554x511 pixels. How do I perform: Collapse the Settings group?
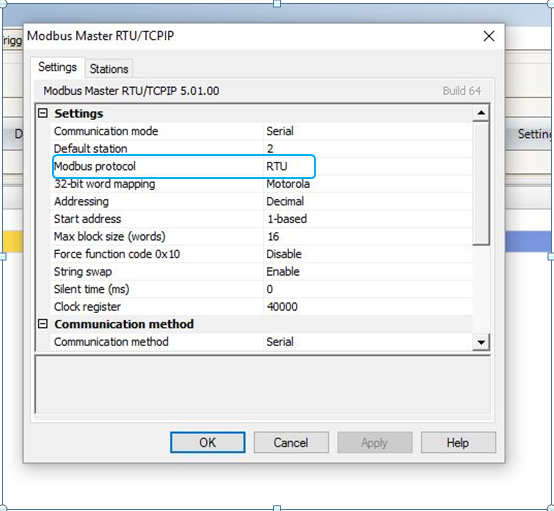(x=43, y=113)
